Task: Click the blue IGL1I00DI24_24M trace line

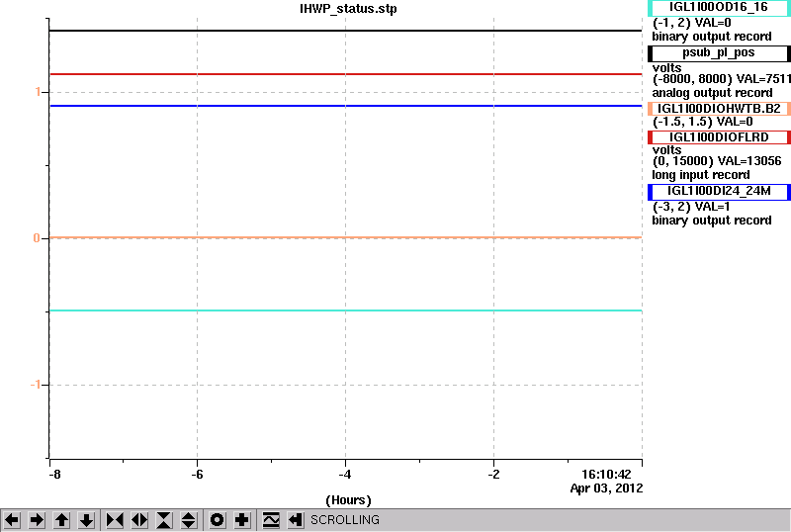Action: pyautogui.click(x=345, y=106)
